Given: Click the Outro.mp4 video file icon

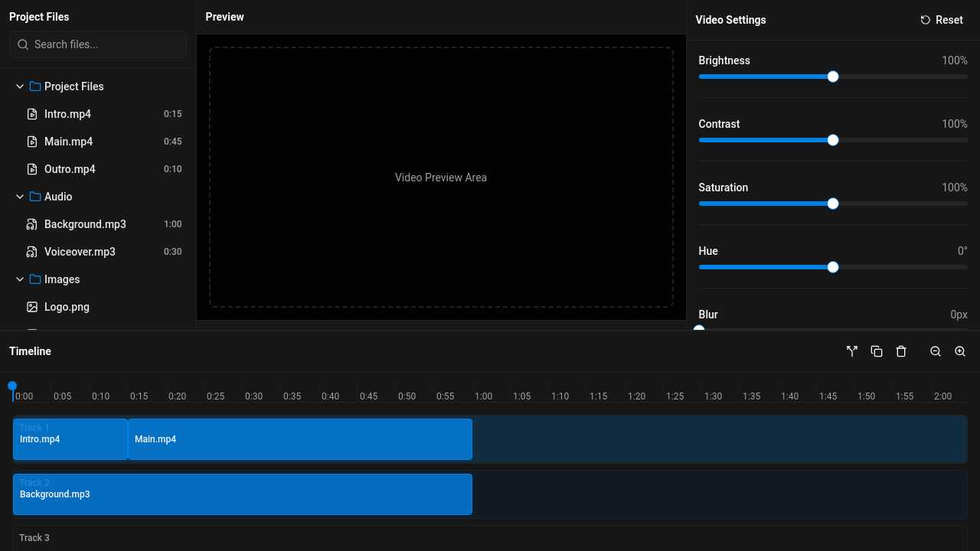Looking at the screenshot, I should click(32, 169).
